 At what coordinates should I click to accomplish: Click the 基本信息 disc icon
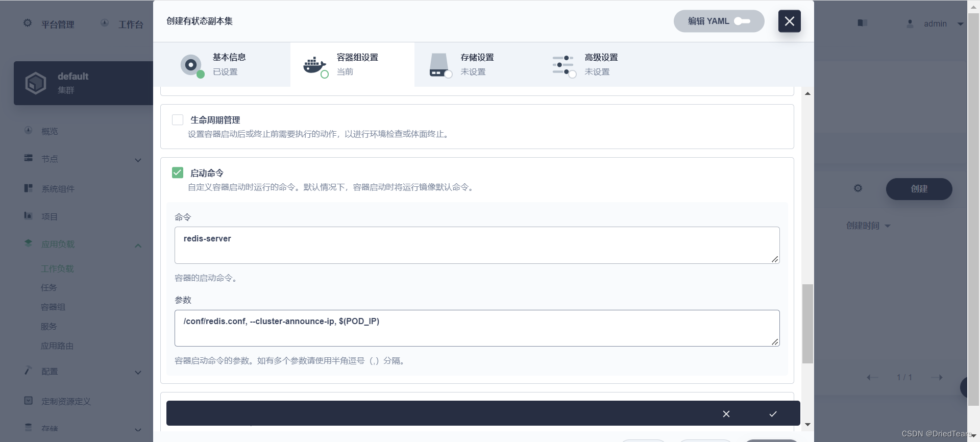[x=191, y=65]
